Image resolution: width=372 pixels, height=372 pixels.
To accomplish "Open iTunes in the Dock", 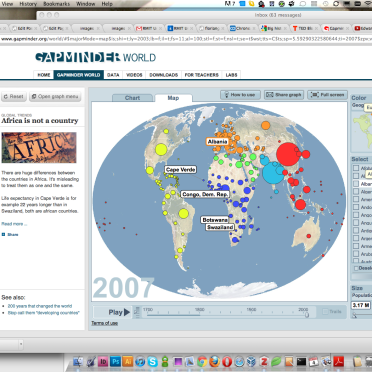I will [x=140, y=361].
